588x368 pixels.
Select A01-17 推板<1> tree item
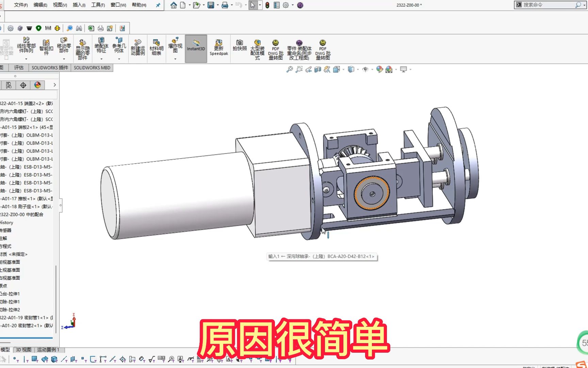coord(27,199)
